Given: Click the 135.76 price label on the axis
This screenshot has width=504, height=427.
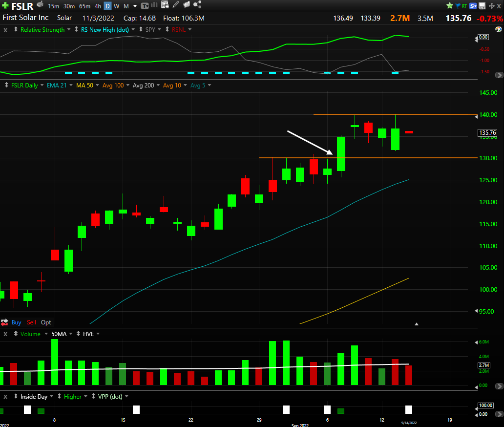Looking at the screenshot, I should click(487, 133).
